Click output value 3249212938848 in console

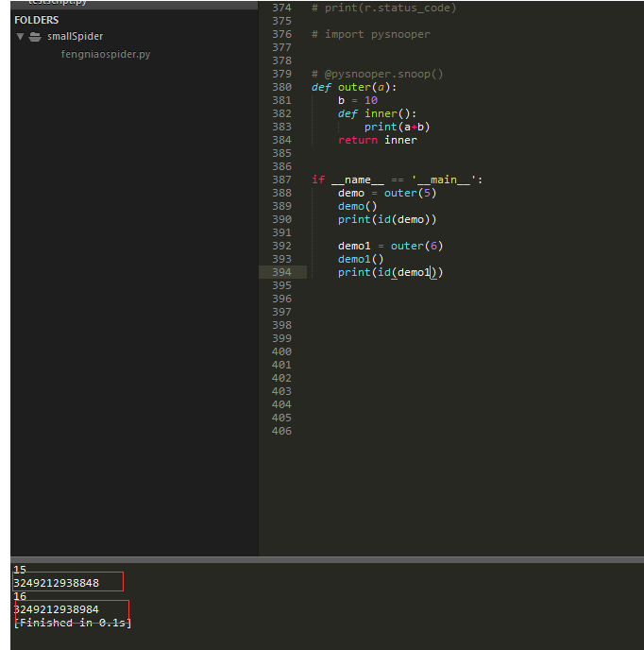point(57,583)
